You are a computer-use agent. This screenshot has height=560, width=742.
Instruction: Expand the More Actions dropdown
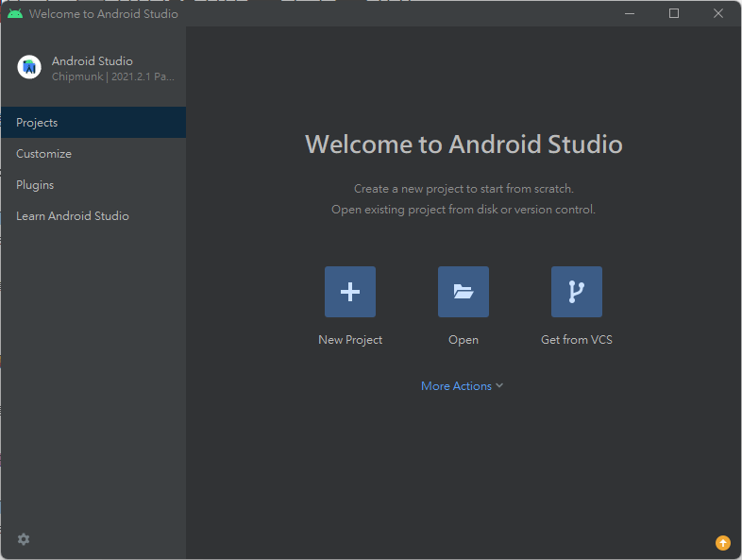pyautogui.click(x=462, y=386)
